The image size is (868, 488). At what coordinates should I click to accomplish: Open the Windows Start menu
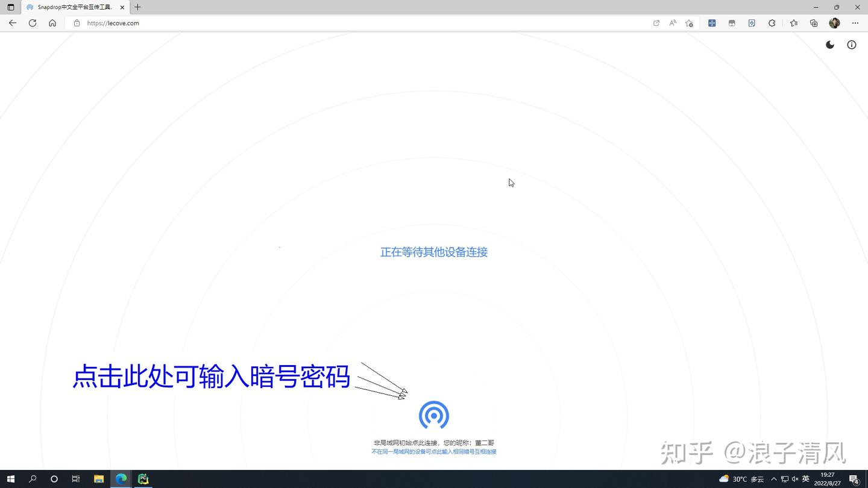pos(11,478)
